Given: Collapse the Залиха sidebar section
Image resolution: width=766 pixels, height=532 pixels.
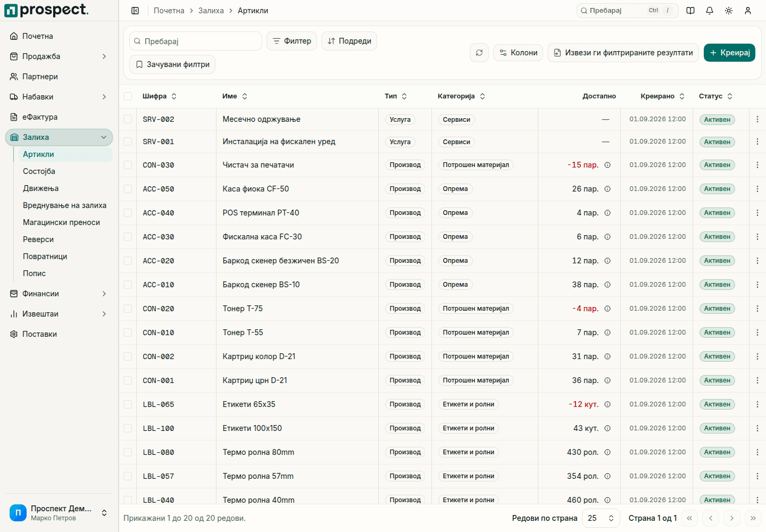Looking at the screenshot, I should click(x=59, y=137).
